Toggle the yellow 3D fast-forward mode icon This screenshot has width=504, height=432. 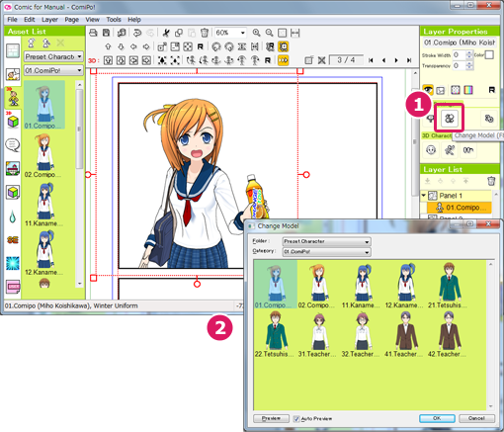[x=284, y=60]
